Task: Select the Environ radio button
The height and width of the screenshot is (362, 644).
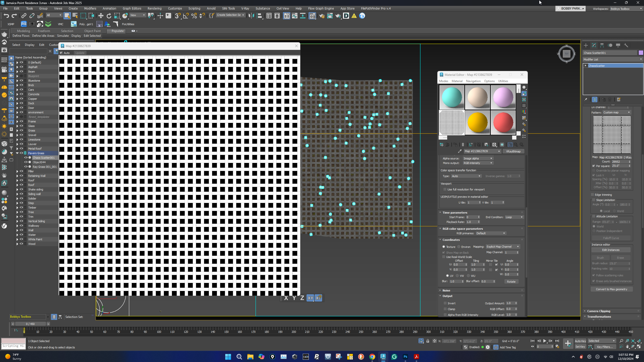Action: click(459, 247)
